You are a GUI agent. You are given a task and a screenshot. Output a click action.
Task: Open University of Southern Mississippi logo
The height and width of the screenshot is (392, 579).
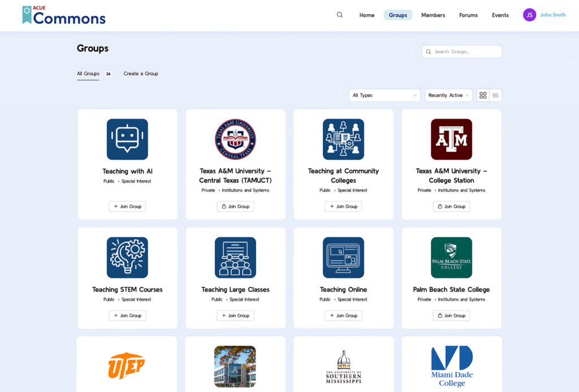point(344,367)
